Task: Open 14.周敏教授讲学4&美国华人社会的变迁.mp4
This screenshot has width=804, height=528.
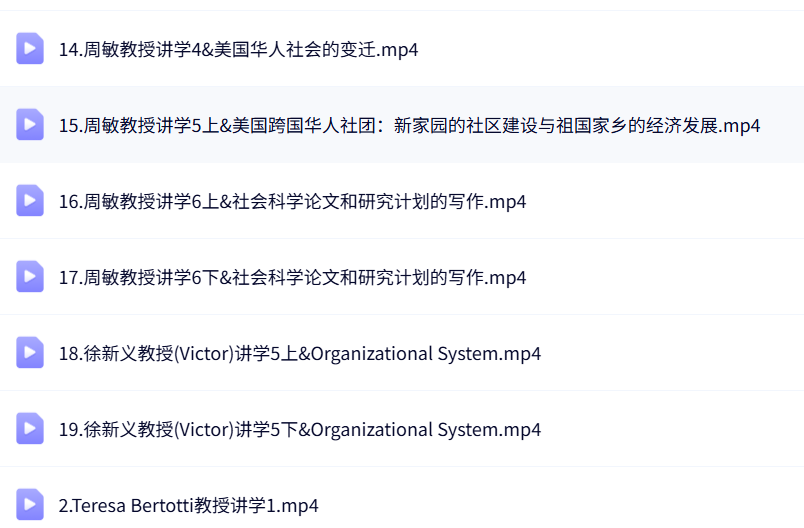Action: pos(238,49)
